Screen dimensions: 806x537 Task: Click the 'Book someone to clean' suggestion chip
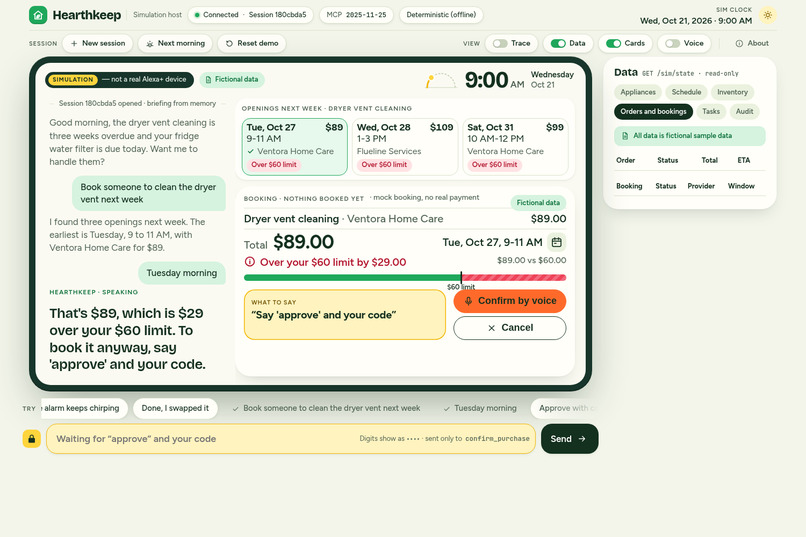(x=326, y=408)
